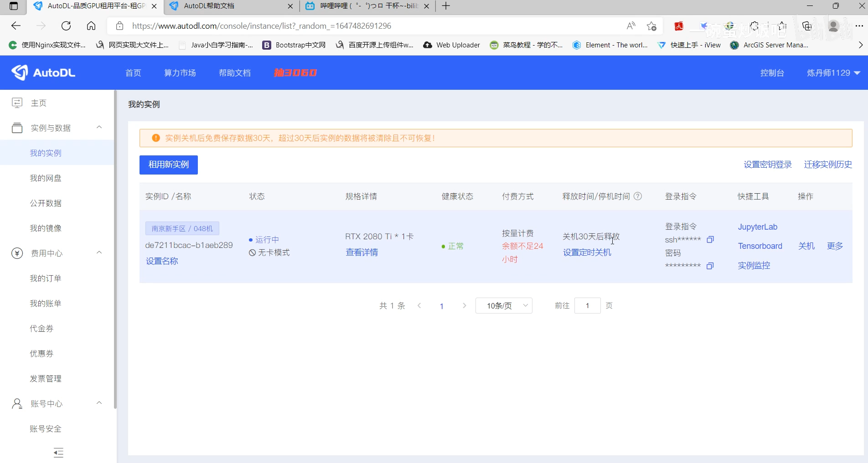868x463 pixels.
Task: Open the tab actions menu icon
Action: click(14, 6)
